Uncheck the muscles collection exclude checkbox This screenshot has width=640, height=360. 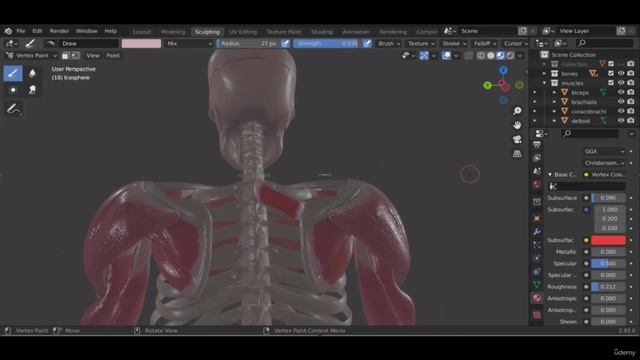(x=611, y=83)
